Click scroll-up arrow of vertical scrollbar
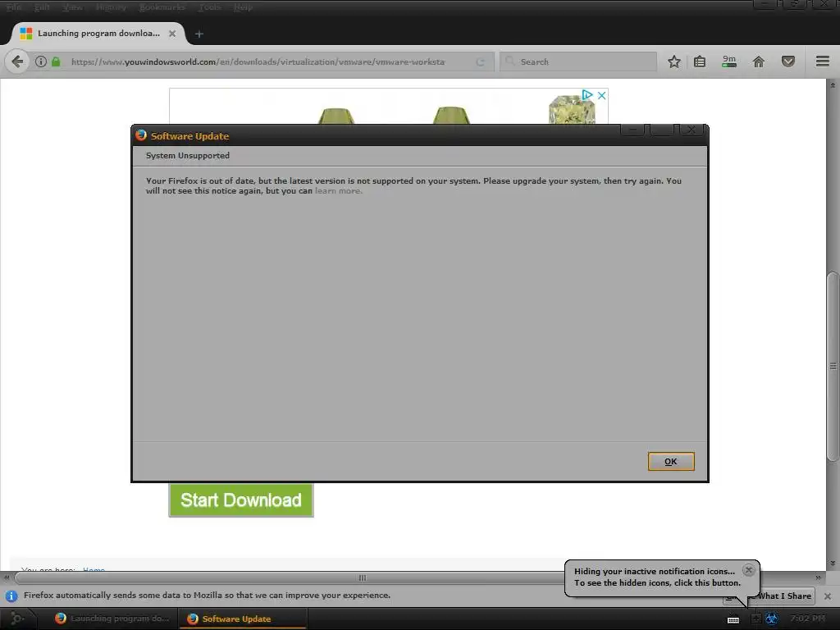 click(833, 84)
